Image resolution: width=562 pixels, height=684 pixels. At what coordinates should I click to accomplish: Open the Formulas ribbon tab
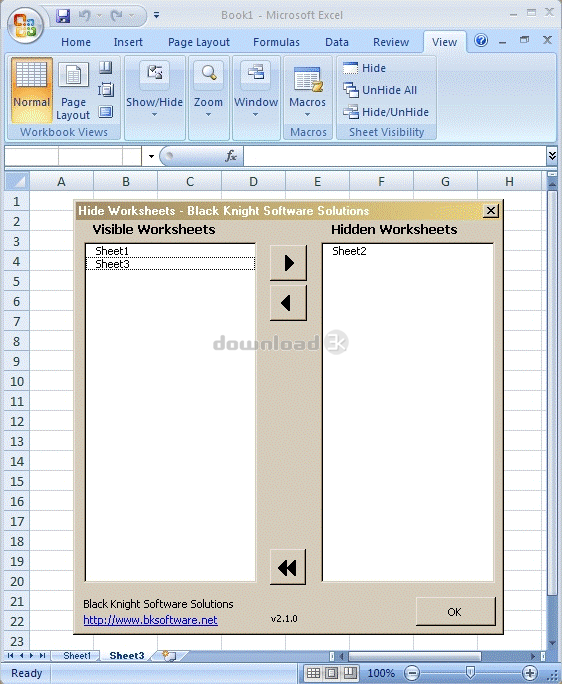276,42
